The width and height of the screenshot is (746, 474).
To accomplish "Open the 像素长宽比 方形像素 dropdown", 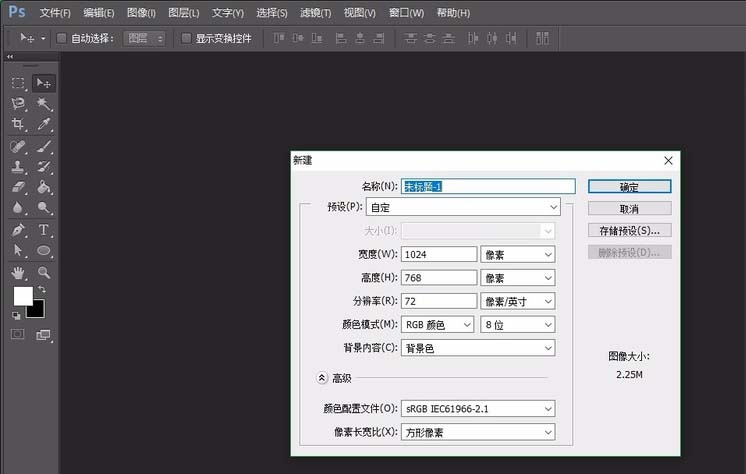I will click(x=478, y=432).
